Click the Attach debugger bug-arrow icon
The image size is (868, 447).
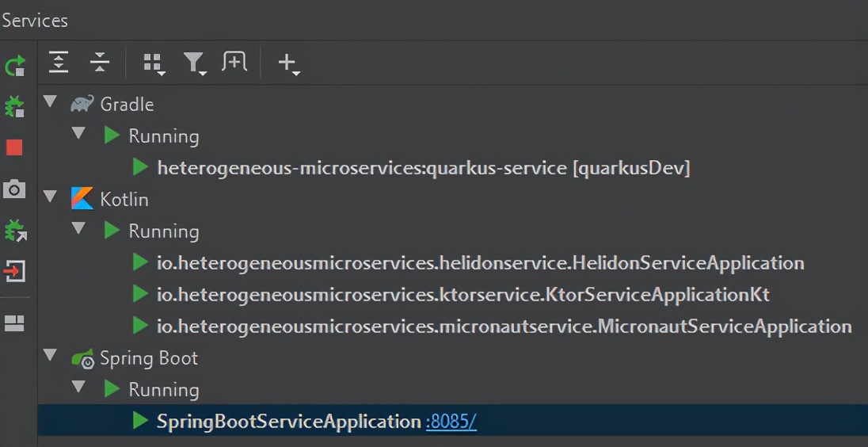(x=15, y=231)
